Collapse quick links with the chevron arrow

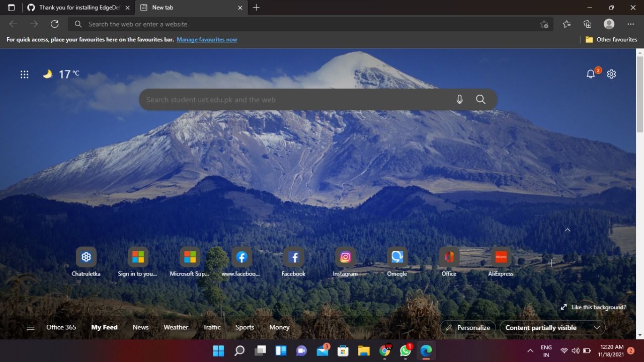click(568, 230)
